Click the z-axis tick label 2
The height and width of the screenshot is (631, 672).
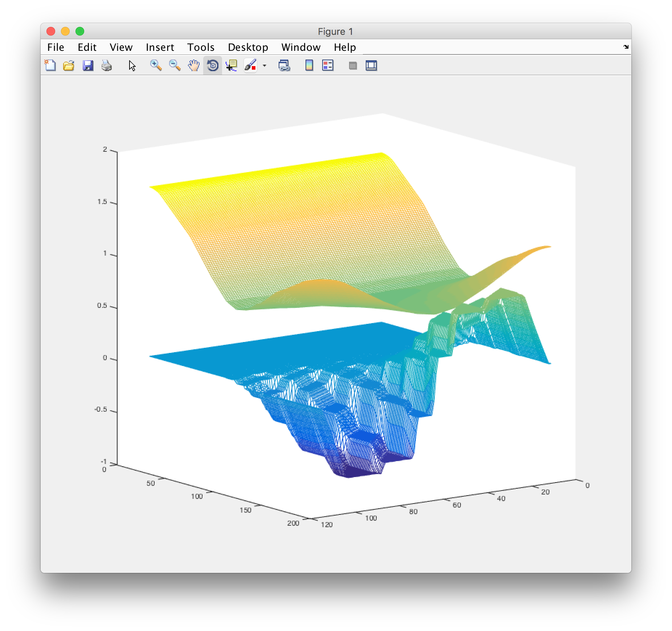point(105,150)
